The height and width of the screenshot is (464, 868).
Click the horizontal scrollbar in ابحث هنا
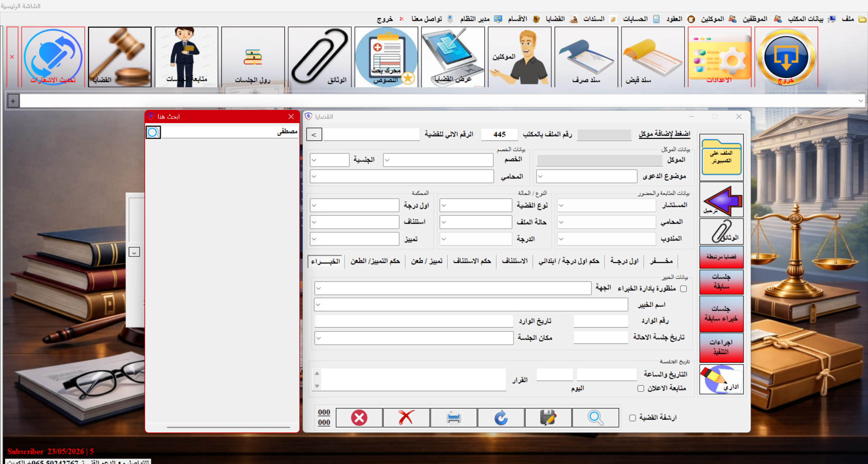228,427
